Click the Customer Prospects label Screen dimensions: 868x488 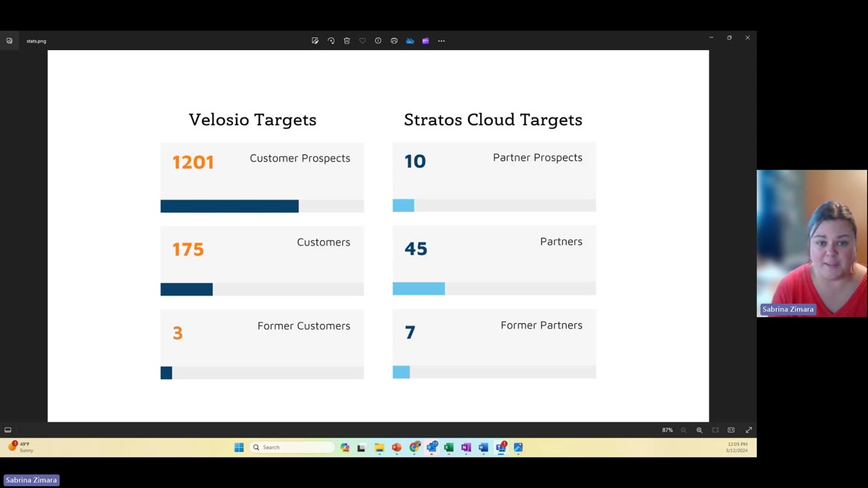[x=300, y=159]
